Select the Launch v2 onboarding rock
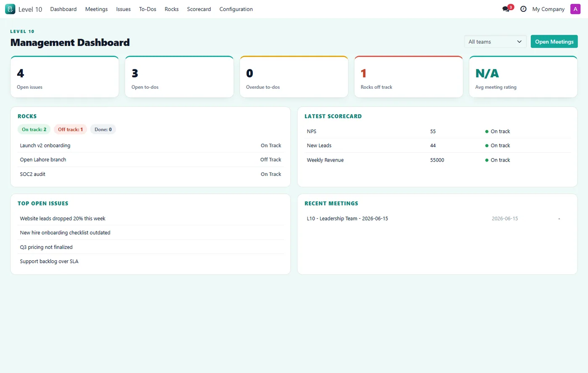588x373 pixels. 150,145
